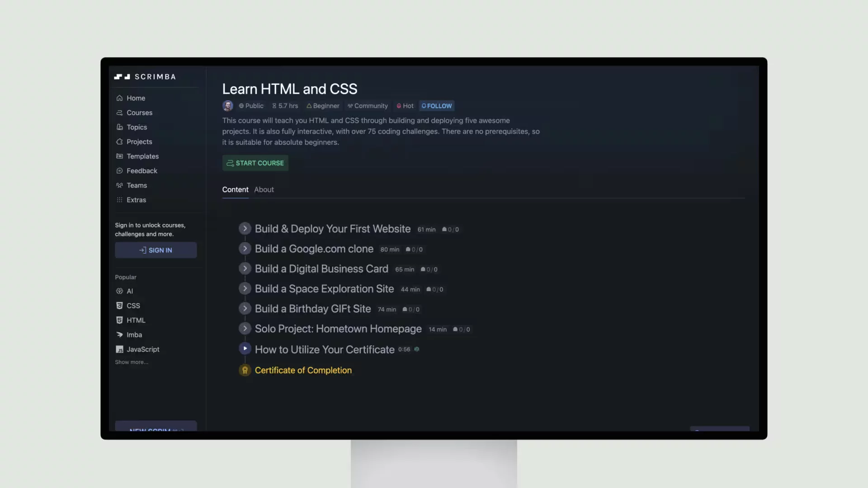Expand the Build a Google.com clone section

245,249
